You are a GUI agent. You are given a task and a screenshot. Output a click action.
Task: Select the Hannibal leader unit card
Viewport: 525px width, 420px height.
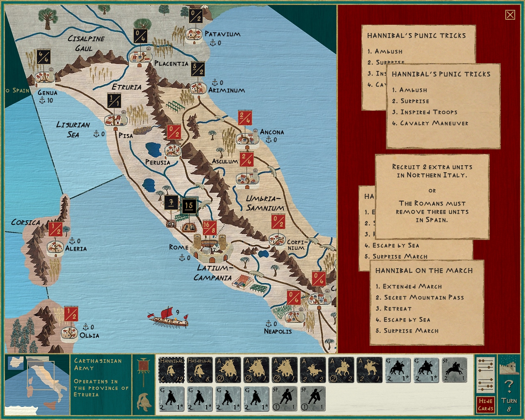171,370
